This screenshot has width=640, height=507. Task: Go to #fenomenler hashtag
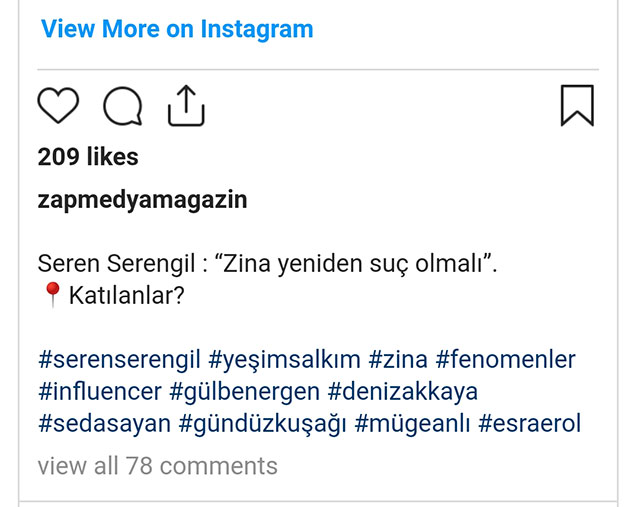(x=506, y=359)
